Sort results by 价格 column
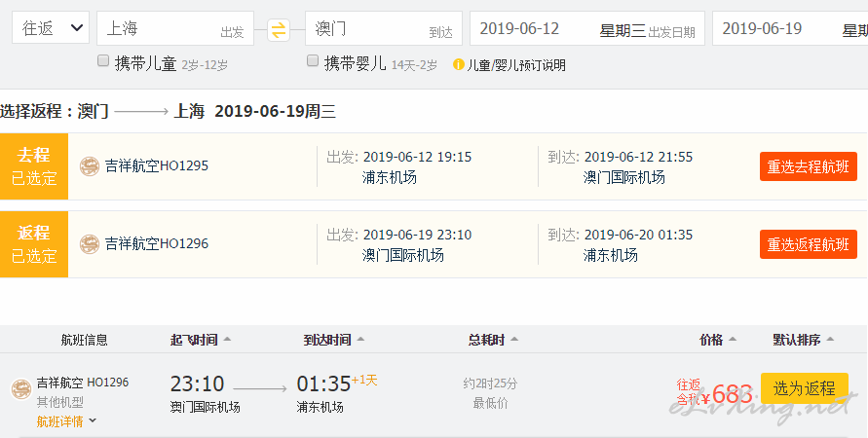Image resolution: width=868 pixels, height=438 pixels. 717,340
